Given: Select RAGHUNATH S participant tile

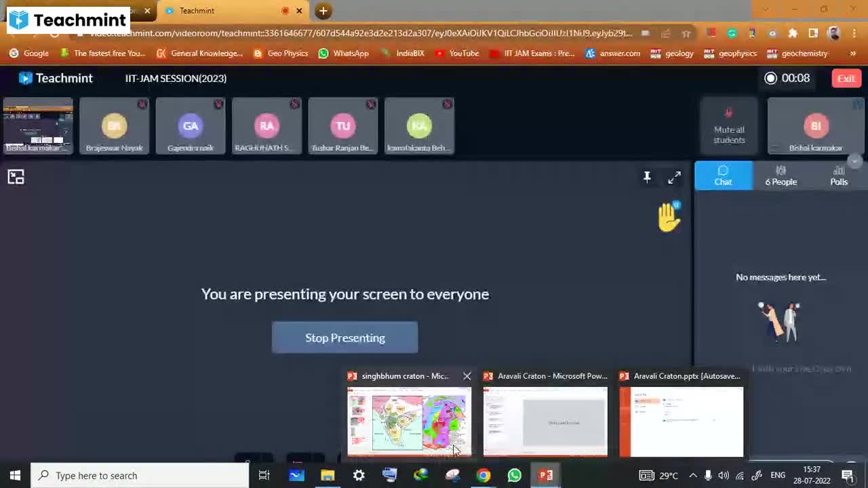Looking at the screenshot, I should pos(267,126).
